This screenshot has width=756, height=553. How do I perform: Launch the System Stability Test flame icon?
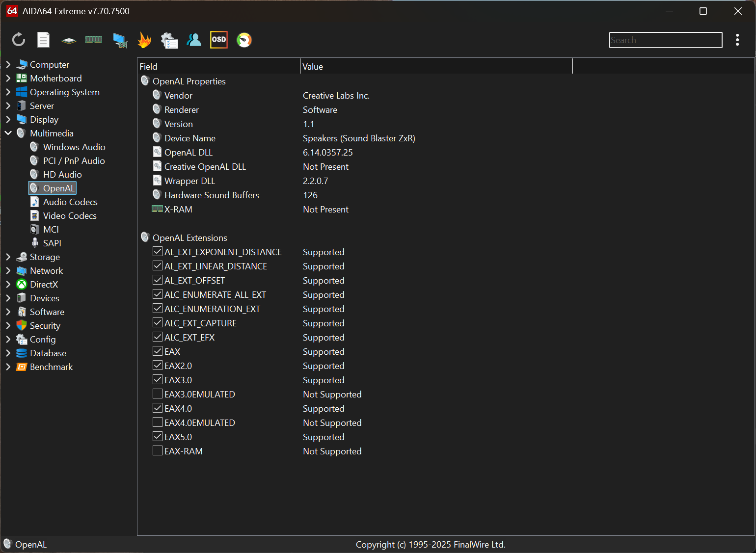[x=144, y=40]
